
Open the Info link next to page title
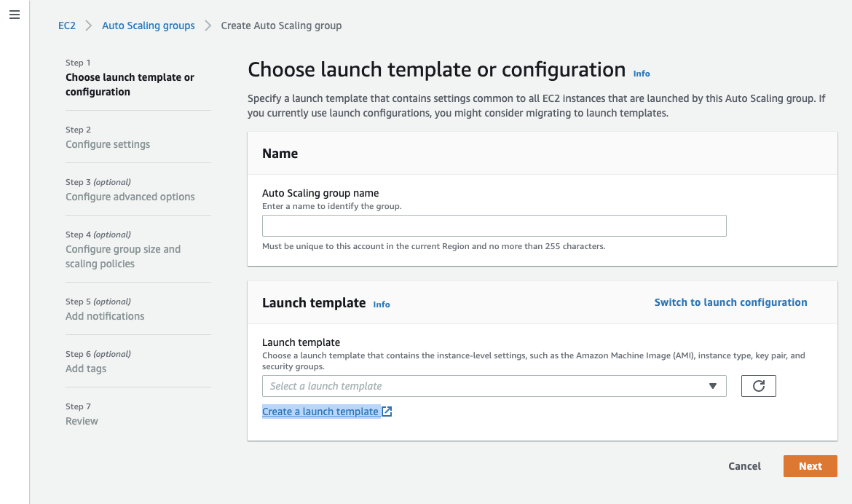(641, 74)
